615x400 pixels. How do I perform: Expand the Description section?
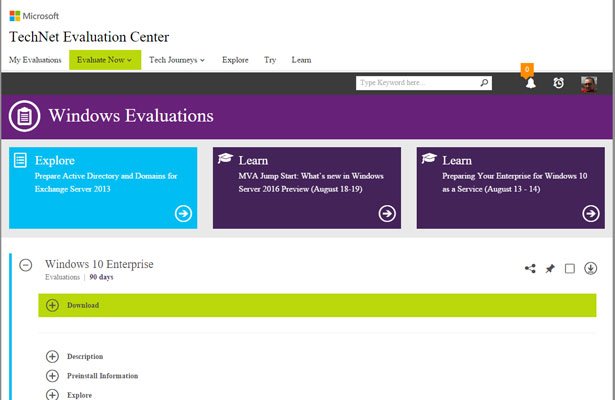[x=52, y=356]
